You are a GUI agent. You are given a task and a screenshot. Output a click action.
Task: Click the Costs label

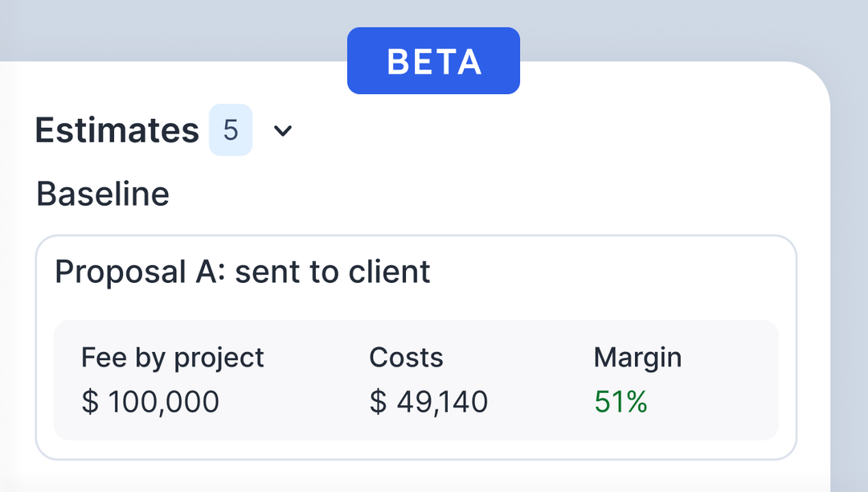click(406, 358)
